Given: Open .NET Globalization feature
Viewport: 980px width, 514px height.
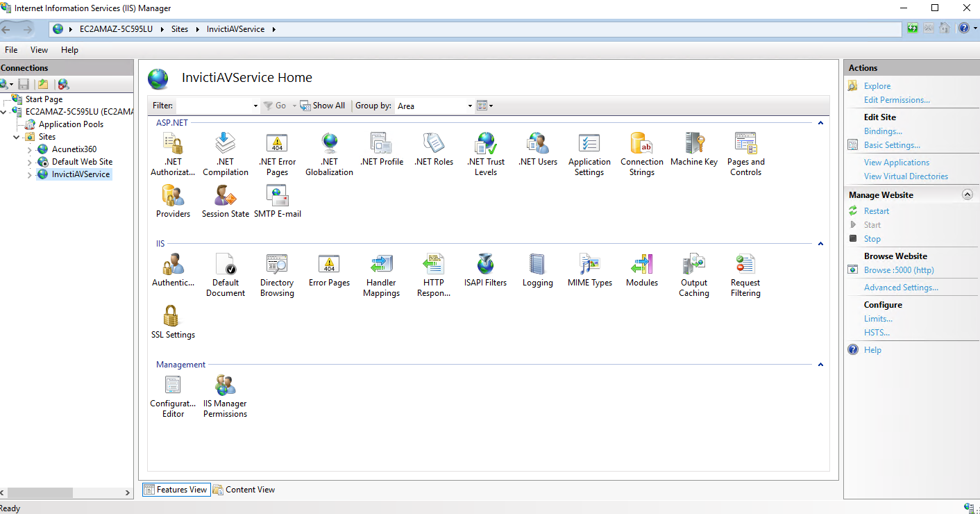Looking at the screenshot, I should click(x=329, y=154).
